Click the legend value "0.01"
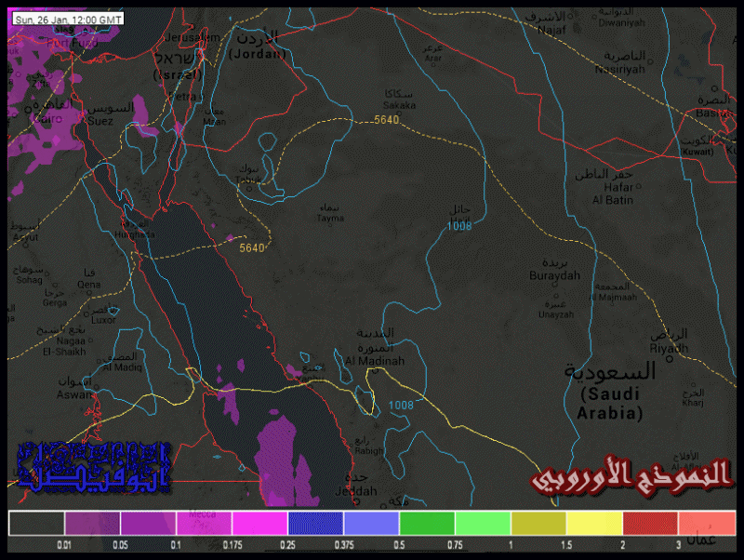This screenshot has width=744, height=560. tap(64, 545)
